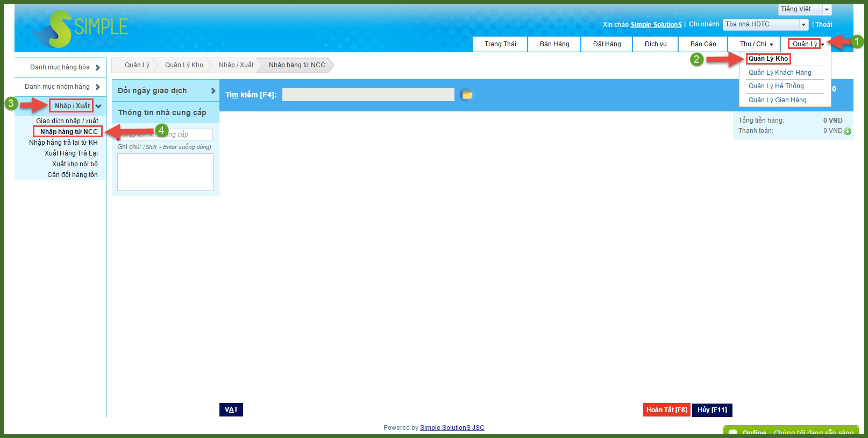Click the green plus icon next to Thanh toán
868x438 pixels.
click(848, 131)
